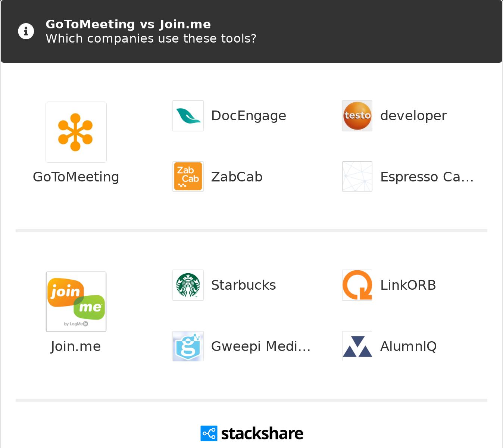
Task: Click the Gweepi Media blue icon
Action: click(188, 346)
